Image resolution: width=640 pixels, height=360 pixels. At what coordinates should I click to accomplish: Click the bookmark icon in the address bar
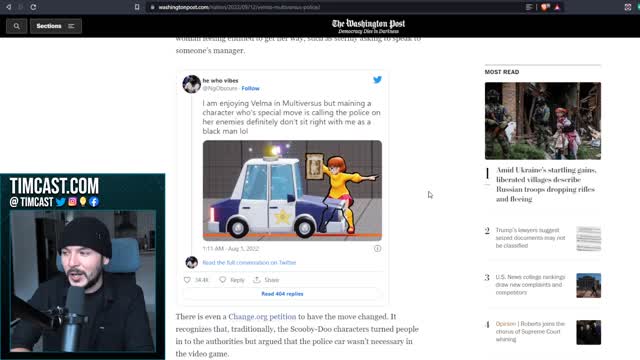[137, 7]
